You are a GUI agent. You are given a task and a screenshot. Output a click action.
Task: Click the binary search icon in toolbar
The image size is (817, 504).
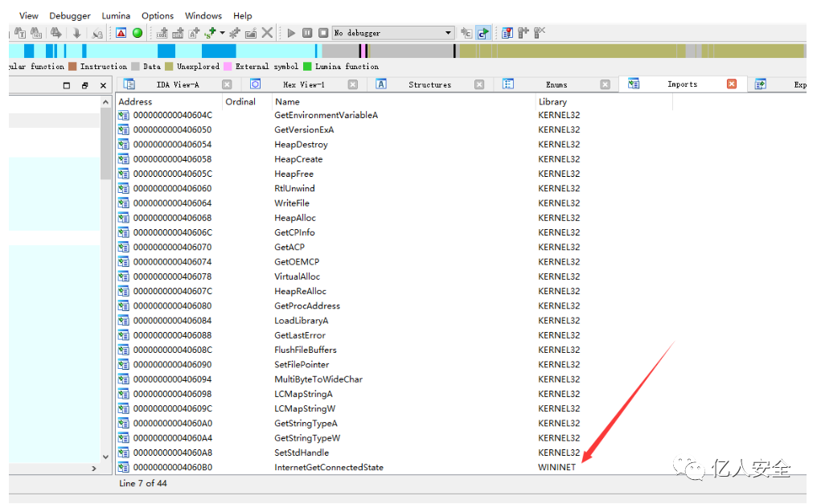click(x=36, y=33)
